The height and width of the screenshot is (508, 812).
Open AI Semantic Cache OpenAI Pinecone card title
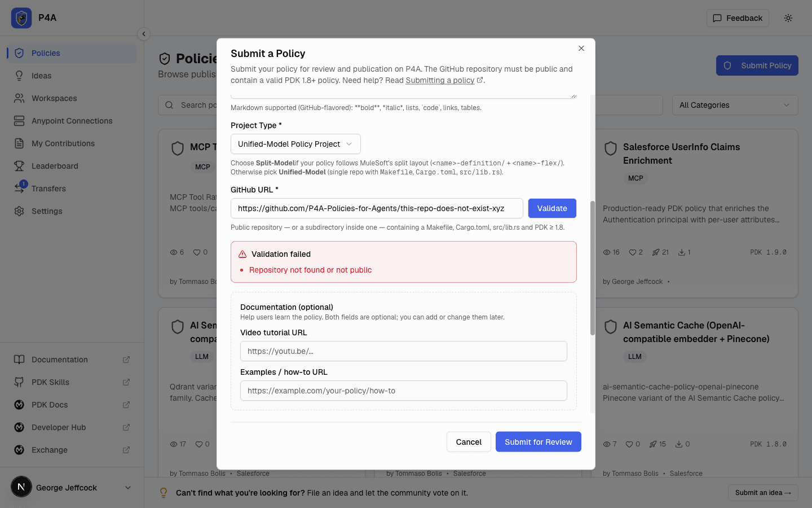696,332
